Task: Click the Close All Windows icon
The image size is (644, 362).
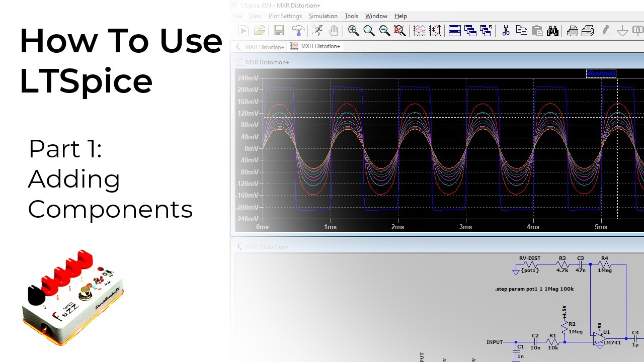Action: tap(486, 31)
